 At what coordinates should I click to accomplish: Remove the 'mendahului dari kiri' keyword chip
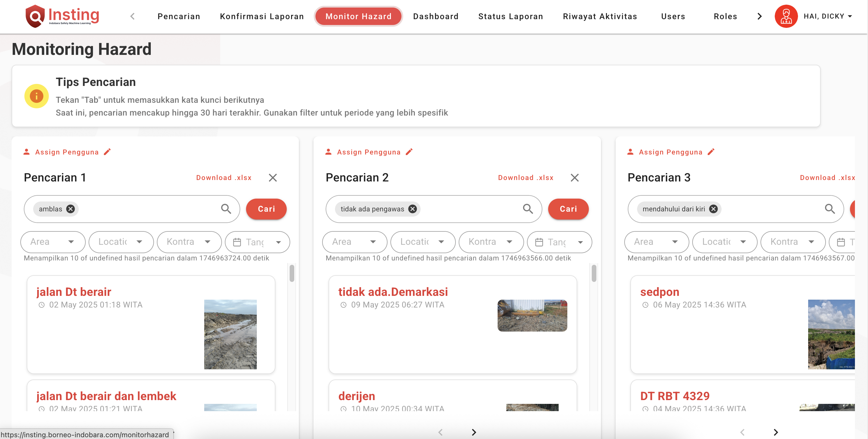coord(713,209)
